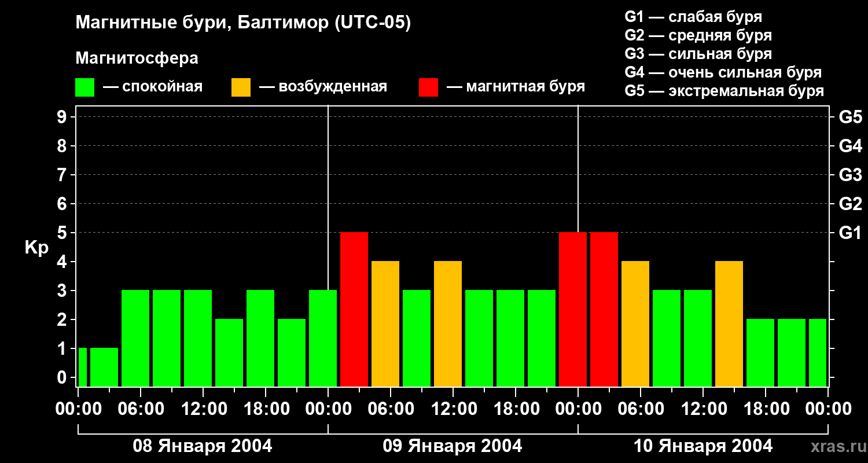Click the 09 Января 2004 date label
The image size is (868, 463).
[453, 446]
